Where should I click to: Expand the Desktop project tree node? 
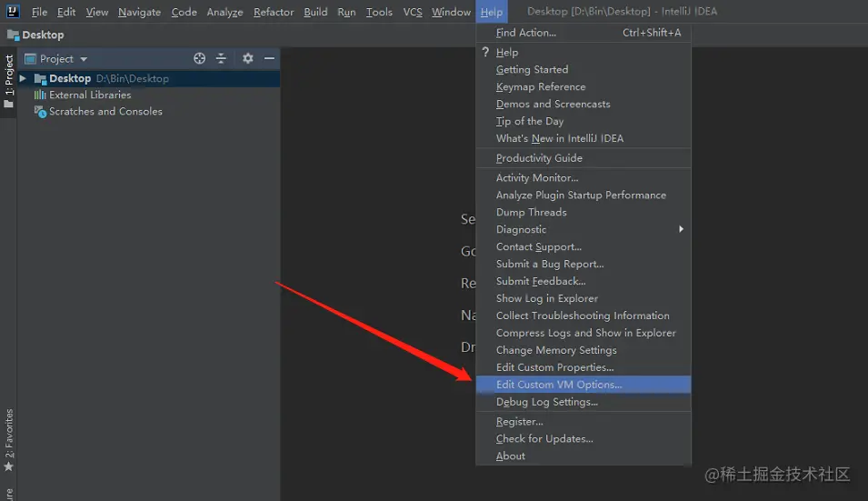pos(23,78)
